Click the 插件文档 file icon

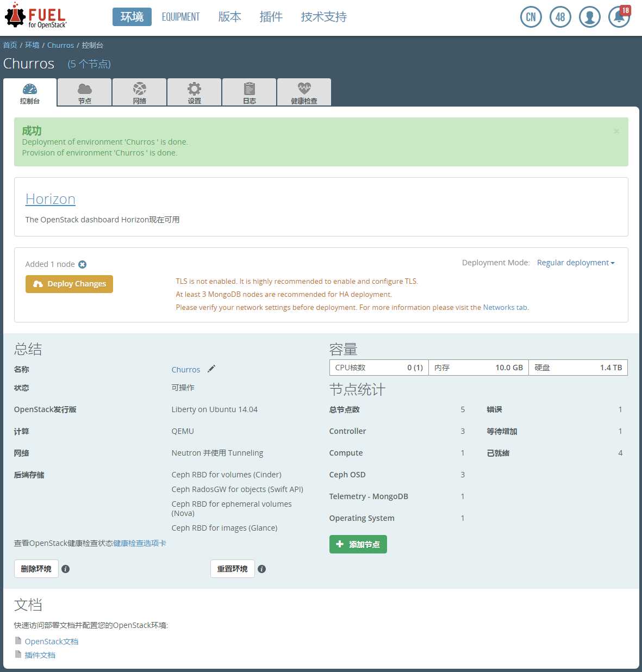(18, 655)
